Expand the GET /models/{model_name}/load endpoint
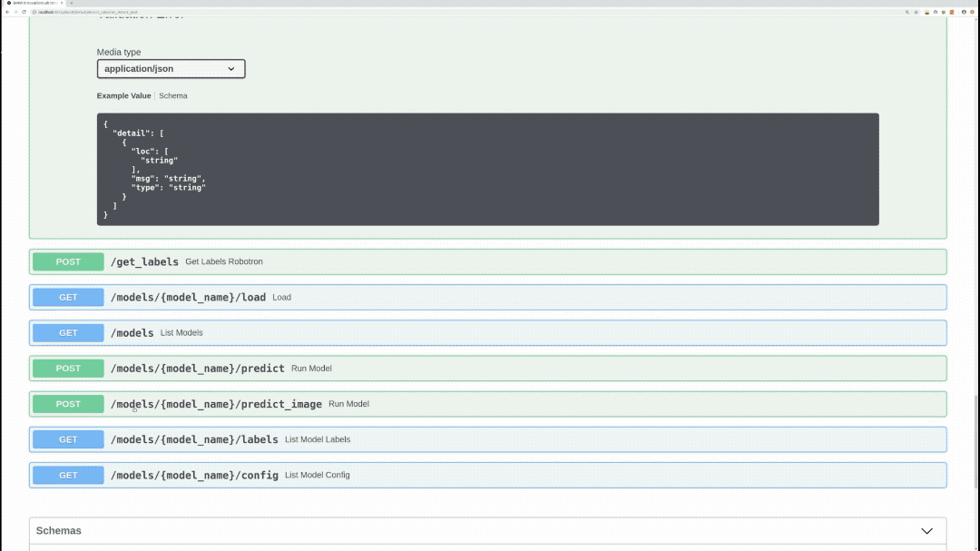Image resolution: width=980 pixels, height=551 pixels. 487,297
